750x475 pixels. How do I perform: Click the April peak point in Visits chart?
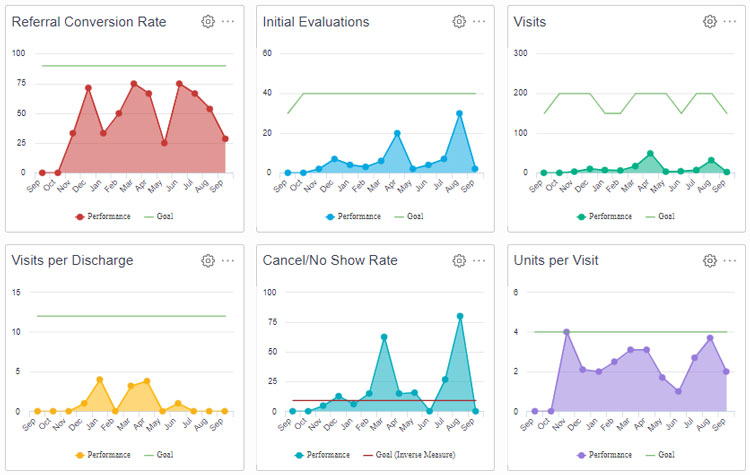coord(650,154)
